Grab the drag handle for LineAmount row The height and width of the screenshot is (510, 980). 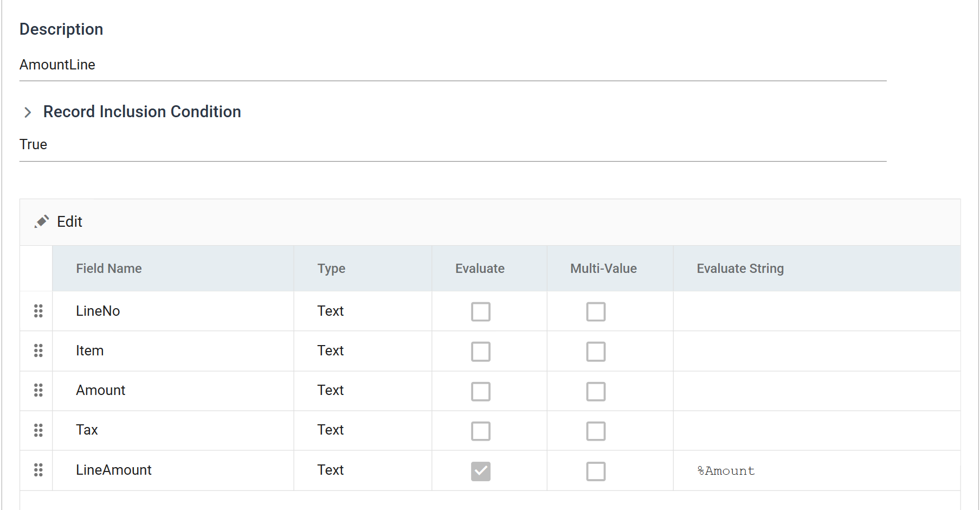click(x=38, y=470)
